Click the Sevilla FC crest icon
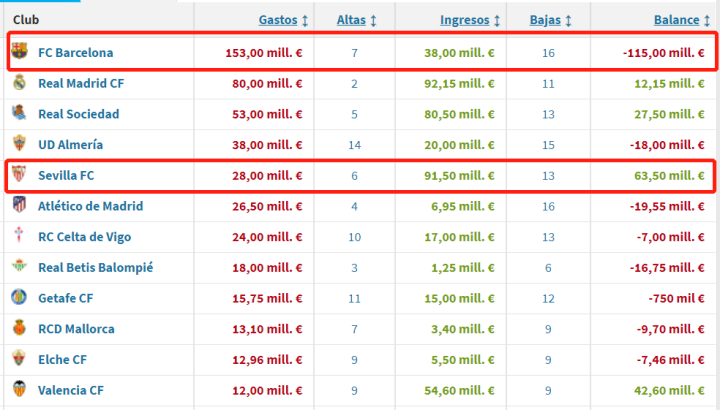Screen dimensions: 720x410 tap(19, 174)
